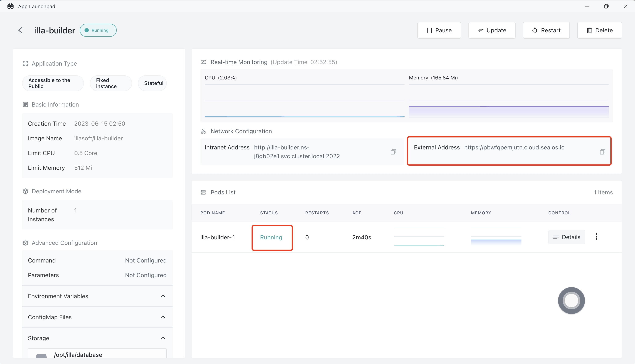Viewport: 635px width, 364px height.
Task: Click the CONTROL column header
Action: [559, 213]
